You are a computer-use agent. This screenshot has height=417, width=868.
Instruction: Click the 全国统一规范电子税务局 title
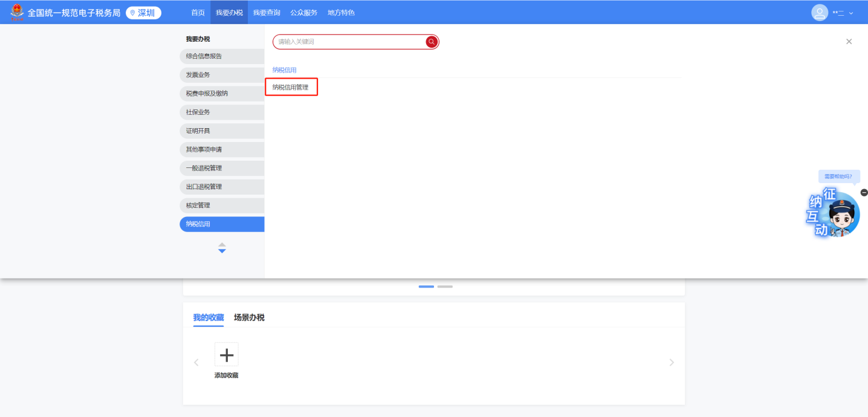click(74, 13)
